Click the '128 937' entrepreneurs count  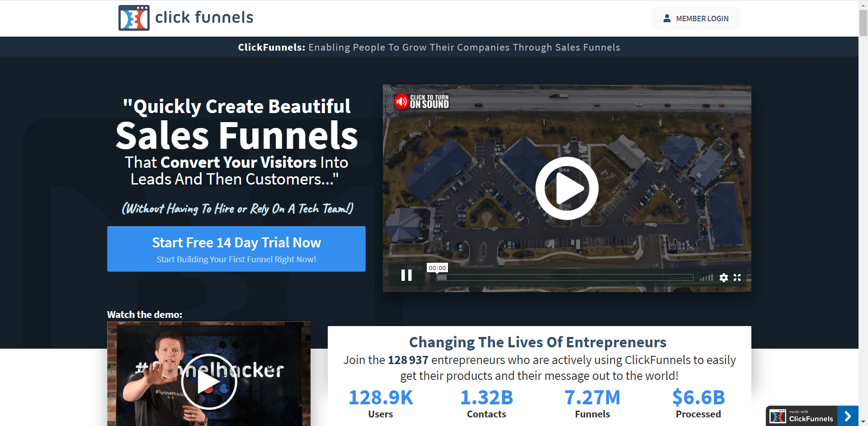(408, 360)
